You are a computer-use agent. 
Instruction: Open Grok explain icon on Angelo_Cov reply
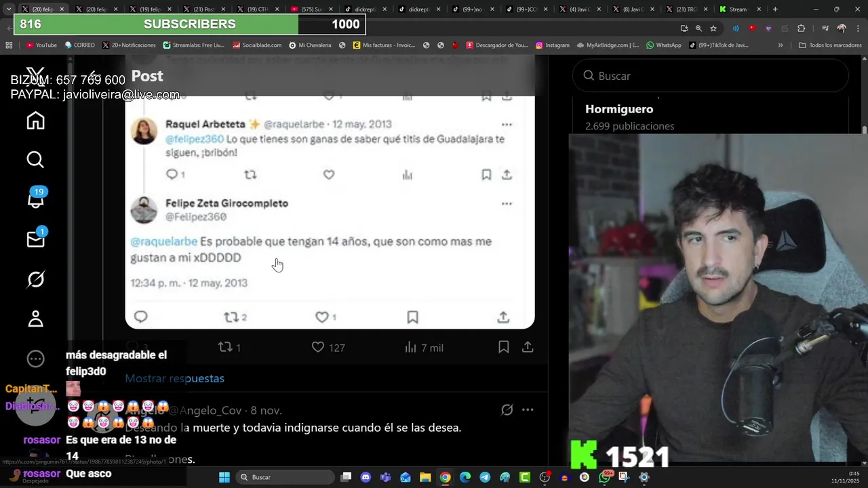click(507, 409)
